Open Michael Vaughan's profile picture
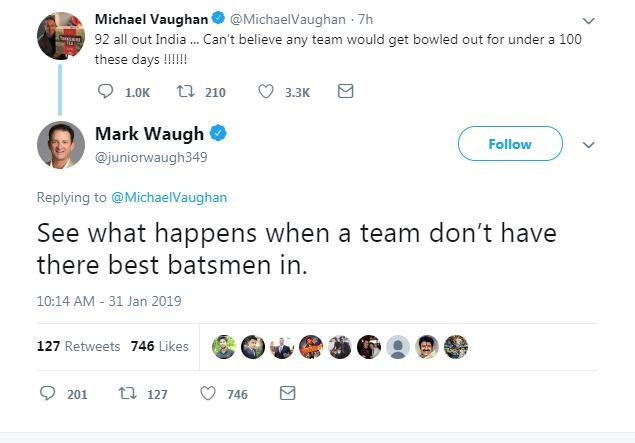 coord(61,28)
